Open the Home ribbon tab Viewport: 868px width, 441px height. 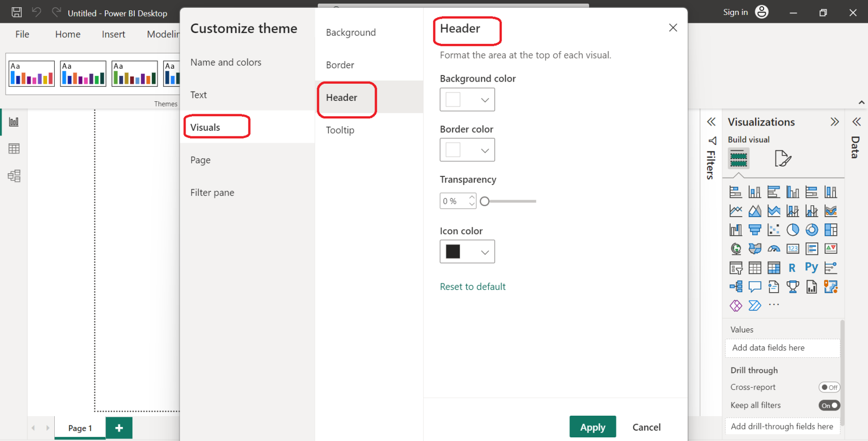[x=68, y=34]
